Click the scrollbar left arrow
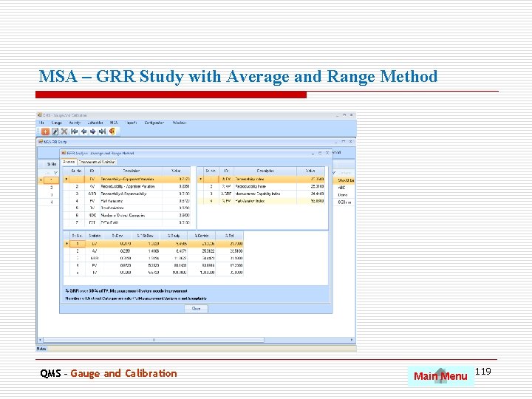The height and width of the screenshot is (399, 532). click(x=40, y=340)
